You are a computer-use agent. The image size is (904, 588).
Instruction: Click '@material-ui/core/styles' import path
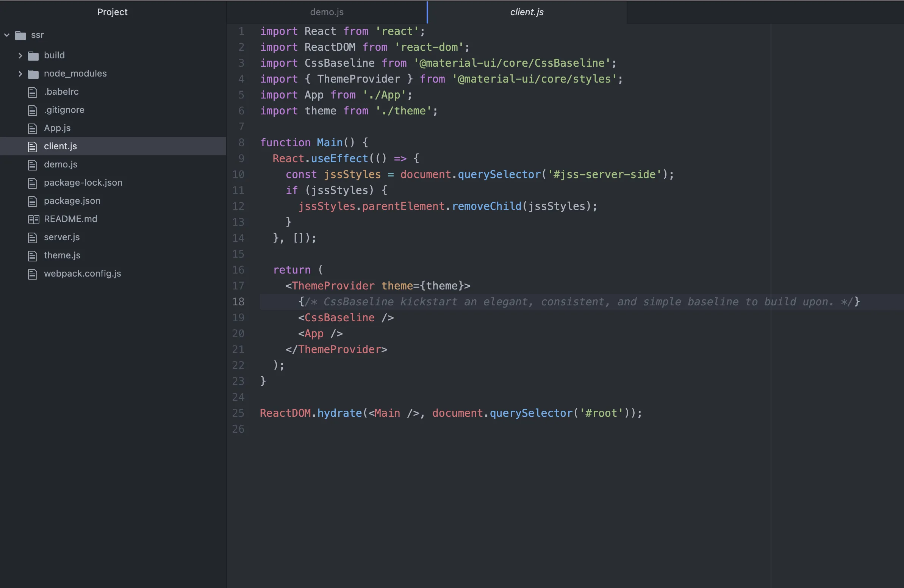(x=534, y=79)
